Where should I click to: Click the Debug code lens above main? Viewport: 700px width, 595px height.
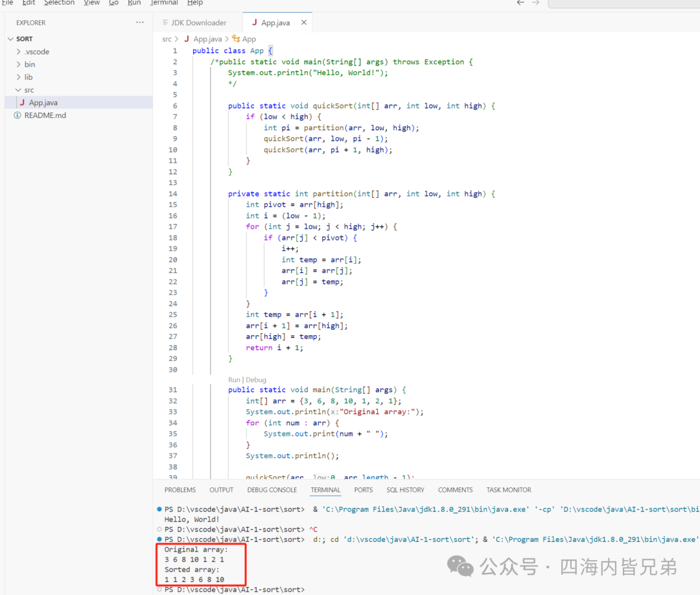coord(256,379)
